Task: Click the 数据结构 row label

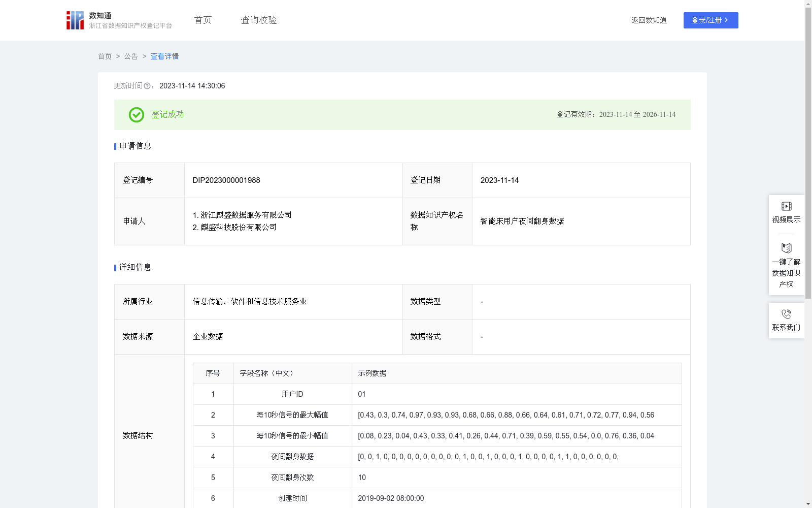Action: [138, 436]
